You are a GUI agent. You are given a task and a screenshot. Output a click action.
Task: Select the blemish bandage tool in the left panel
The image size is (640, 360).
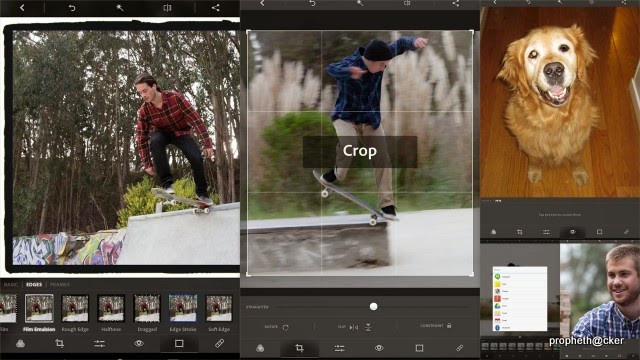[x=219, y=344]
